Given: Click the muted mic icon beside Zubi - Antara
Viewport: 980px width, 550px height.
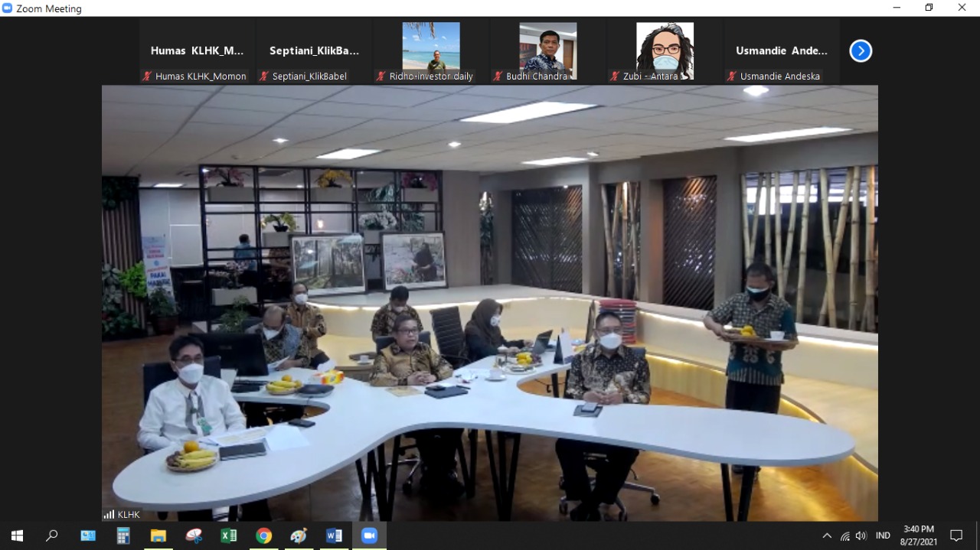Looking at the screenshot, I should coord(615,76).
